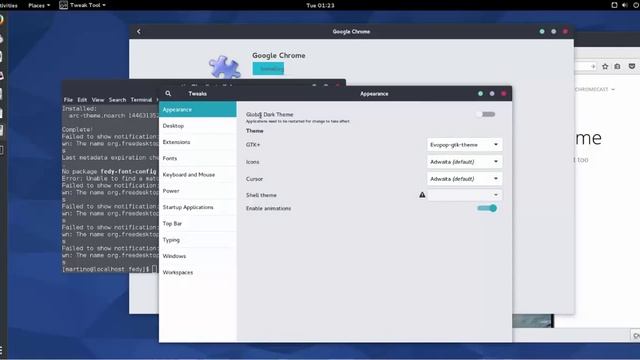640x360 pixels.
Task: Minimize the Appearance Tweaks window with green button
Action: pos(480,93)
